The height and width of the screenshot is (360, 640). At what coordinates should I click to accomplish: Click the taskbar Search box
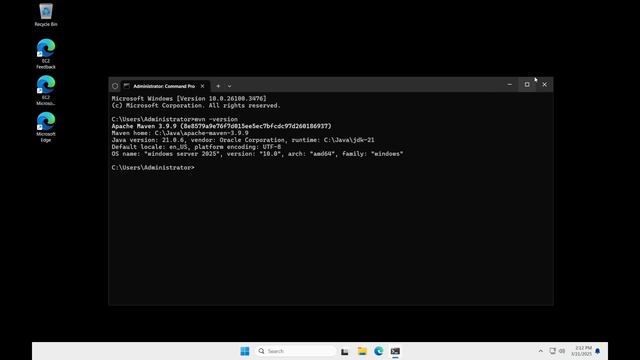[x=296, y=351]
